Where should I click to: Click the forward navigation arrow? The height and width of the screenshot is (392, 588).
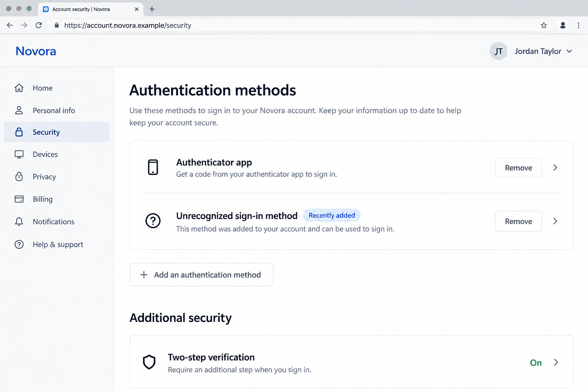(24, 25)
